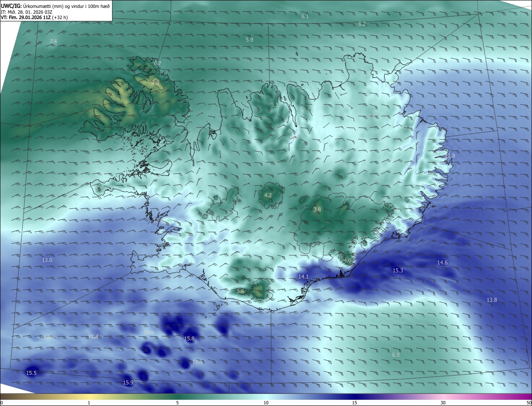Click the 7.4 value label

tap(53, 41)
